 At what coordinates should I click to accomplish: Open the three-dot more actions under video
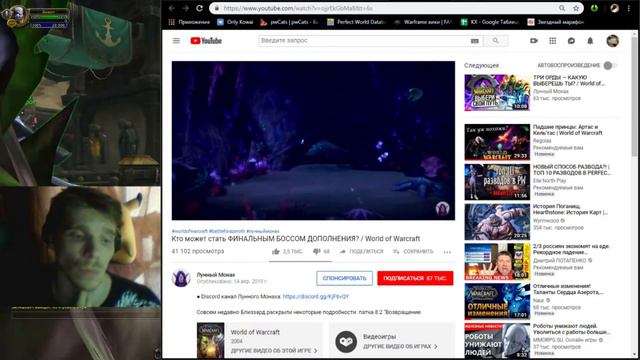(447, 252)
